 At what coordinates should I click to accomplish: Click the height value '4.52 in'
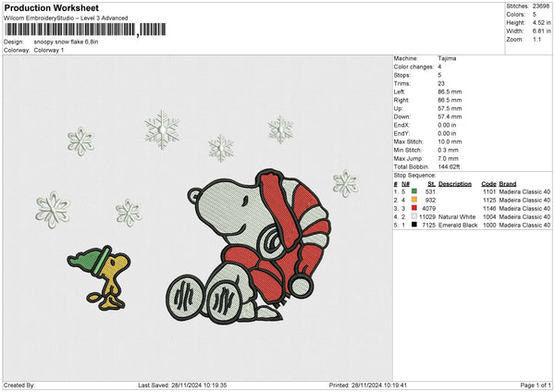coord(541,22)
